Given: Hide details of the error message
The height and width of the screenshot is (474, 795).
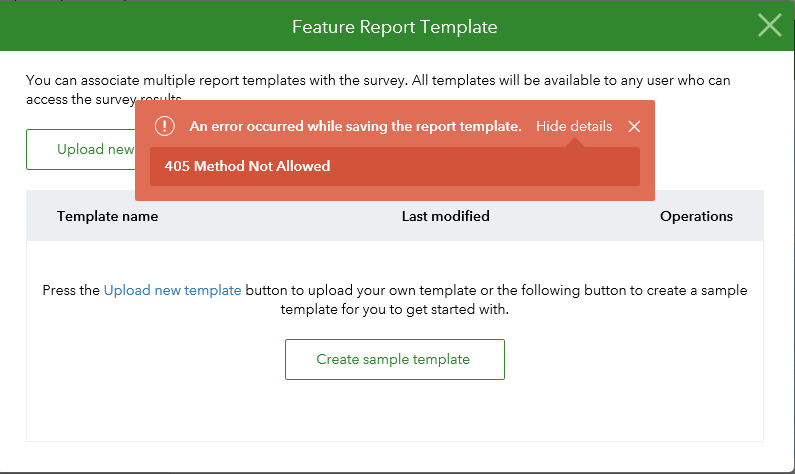Looking at the screenshot, I should (x=574, y=126).
